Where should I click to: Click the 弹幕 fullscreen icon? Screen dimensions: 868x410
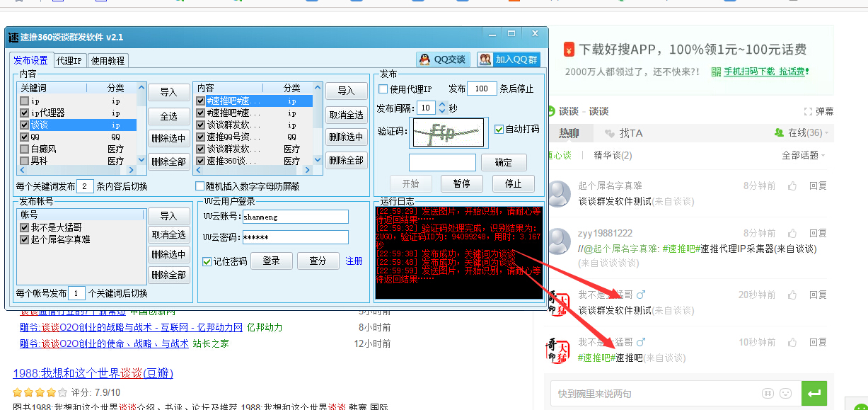click(x=809, y=112)
